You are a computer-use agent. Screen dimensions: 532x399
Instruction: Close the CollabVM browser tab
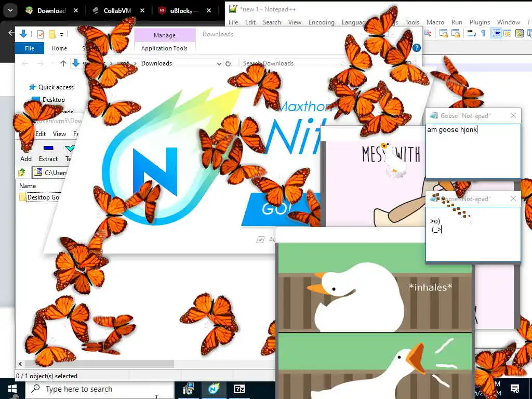click(x=142, y=11)
